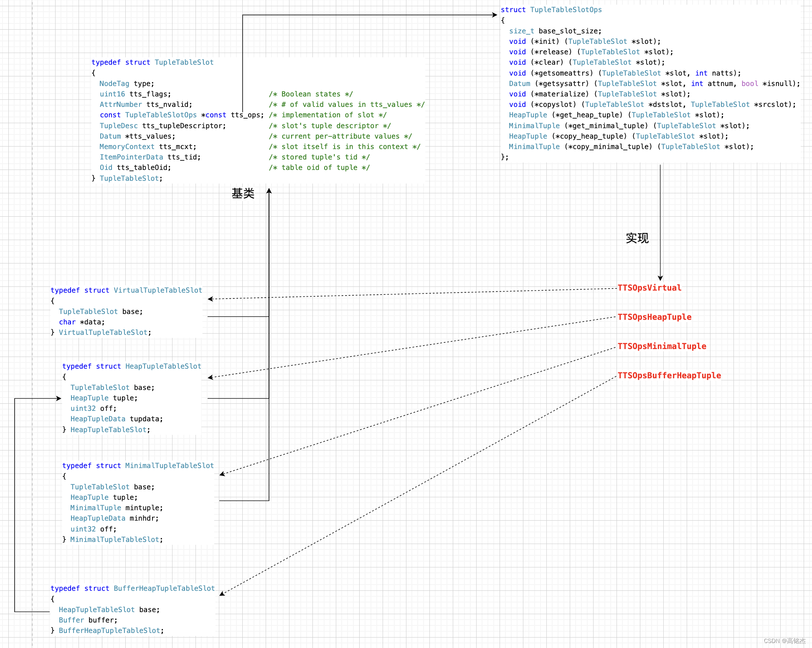Select the TTSOpsMinimalTuple red label
812x648 pixels.
tap(662, 346)
